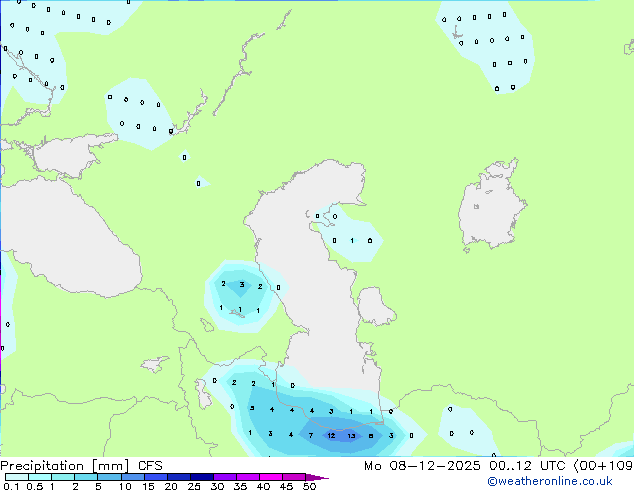Click legend scale label '30'
Viewport: 634px width, 490px height.
click(x=217, y=486)
